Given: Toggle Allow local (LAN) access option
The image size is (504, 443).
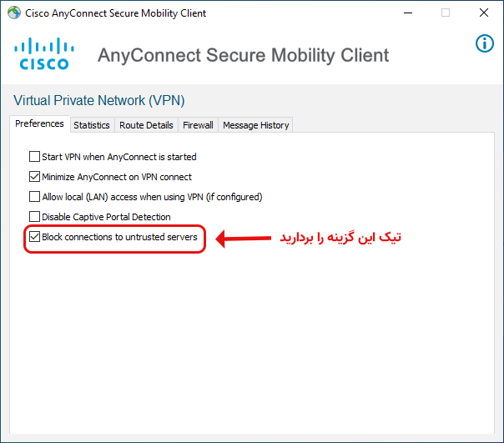Looking at the screenshot, I should point(34,197).
